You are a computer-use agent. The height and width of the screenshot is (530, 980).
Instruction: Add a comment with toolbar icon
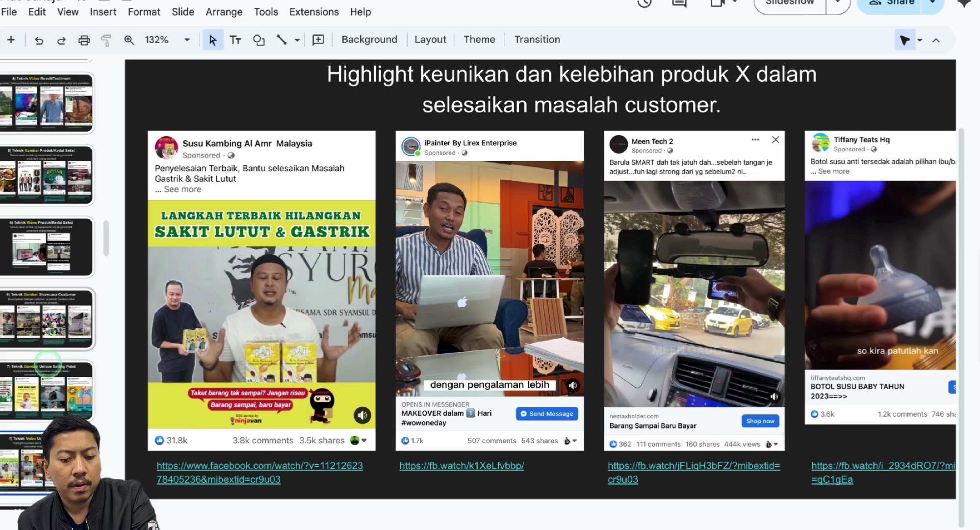318,40
